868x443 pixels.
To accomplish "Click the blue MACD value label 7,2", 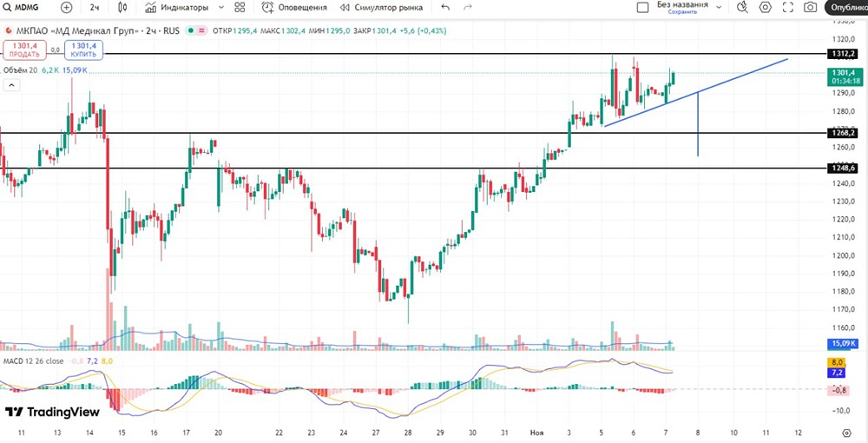I will coord(835,374).
